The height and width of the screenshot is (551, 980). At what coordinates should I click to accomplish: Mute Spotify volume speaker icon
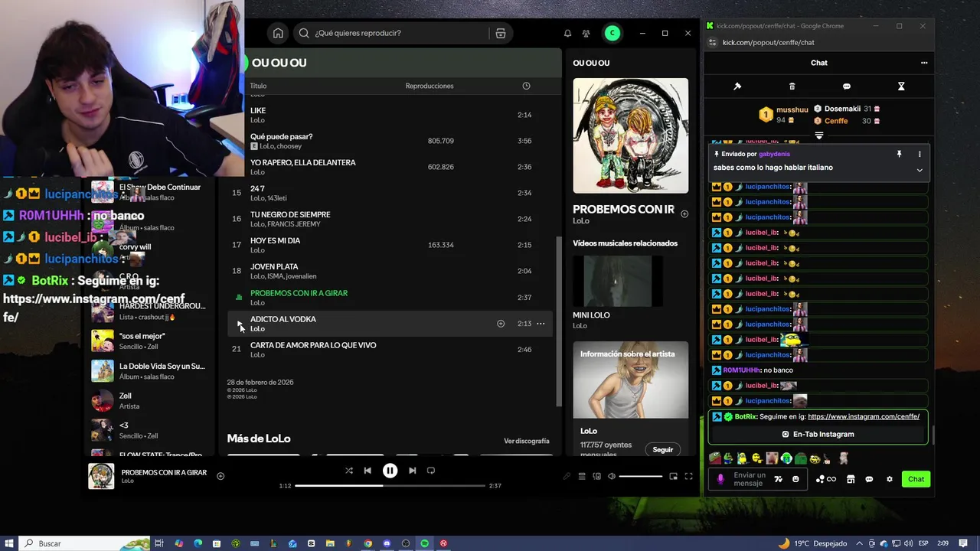pos(611,476)
